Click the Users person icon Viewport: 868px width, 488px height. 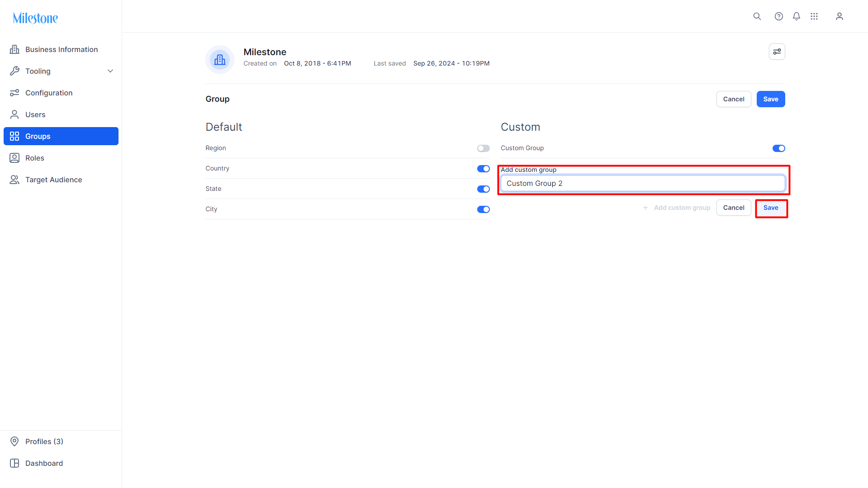pos(14,114)
